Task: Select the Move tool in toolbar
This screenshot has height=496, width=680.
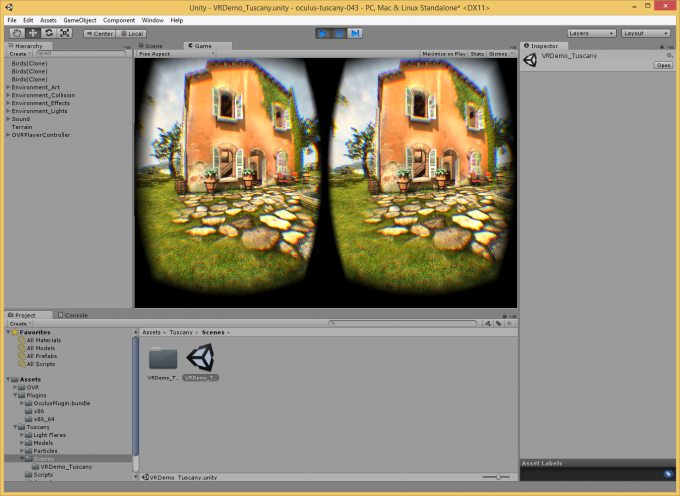Action: [x=33, y=33]
